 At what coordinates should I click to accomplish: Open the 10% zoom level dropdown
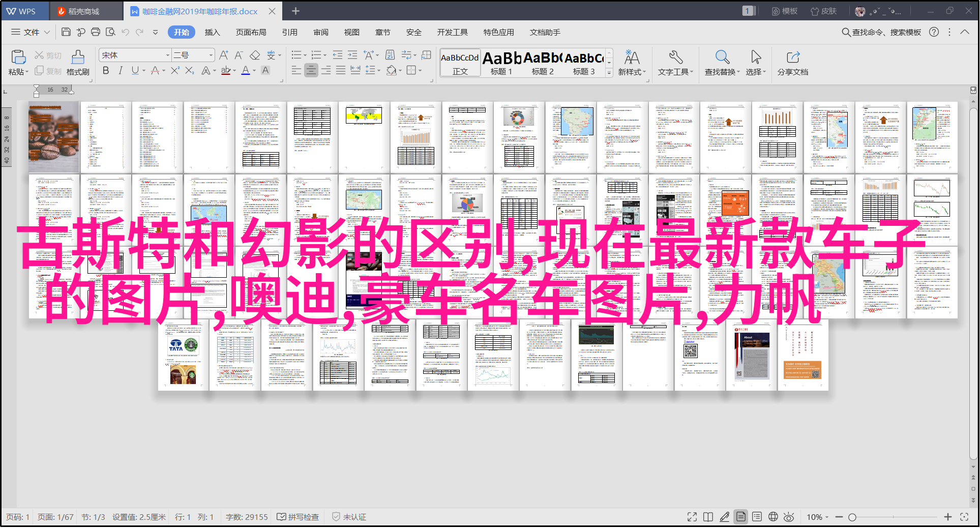pos(818,517)
